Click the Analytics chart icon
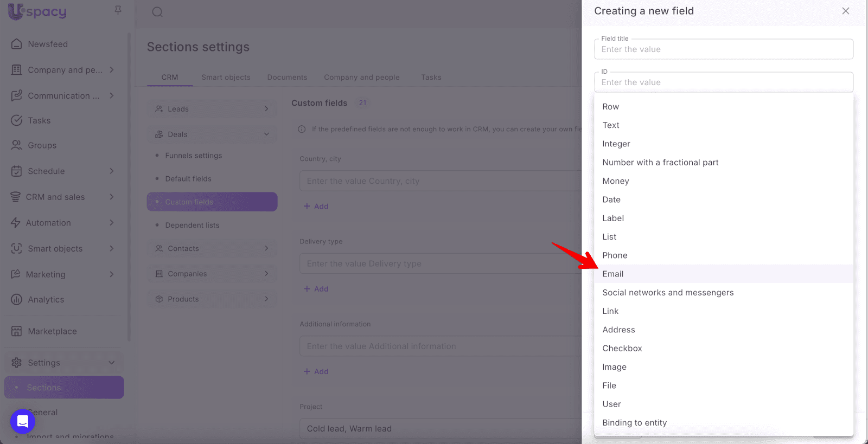Viewport: 868px width, 444px height. coord(17,299)
